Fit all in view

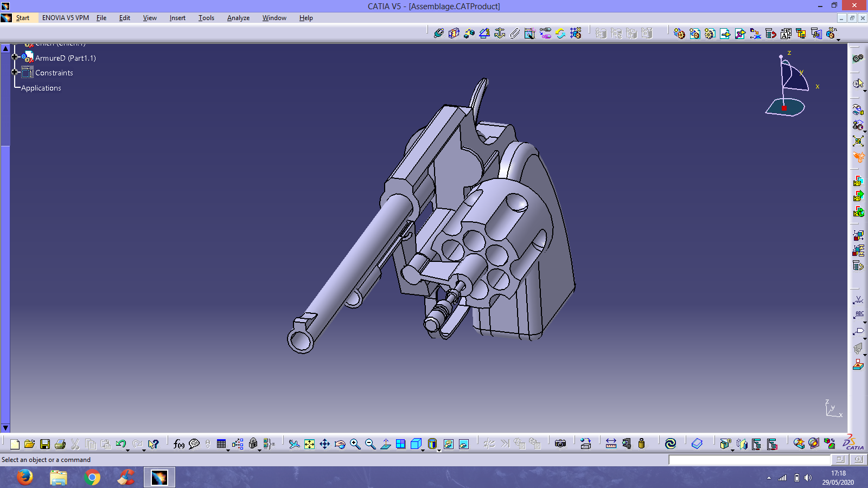pyautogui.click(x=309, y=444)
